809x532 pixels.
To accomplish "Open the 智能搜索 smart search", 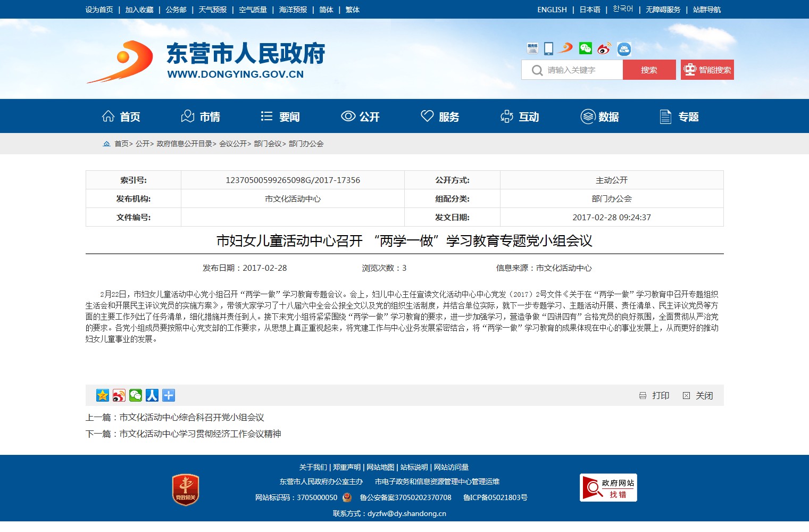I will 707,70.
